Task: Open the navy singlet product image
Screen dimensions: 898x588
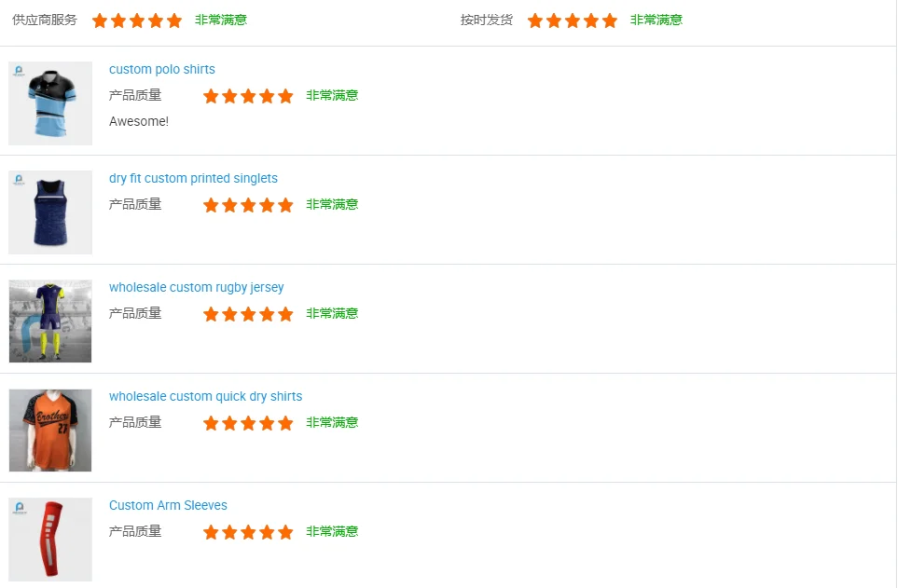Action: click(x=50, y=212)
